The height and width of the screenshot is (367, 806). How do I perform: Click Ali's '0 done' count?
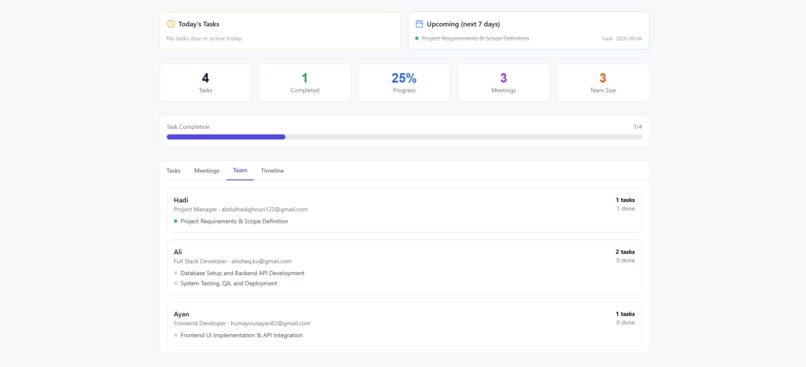click(626, 261)
